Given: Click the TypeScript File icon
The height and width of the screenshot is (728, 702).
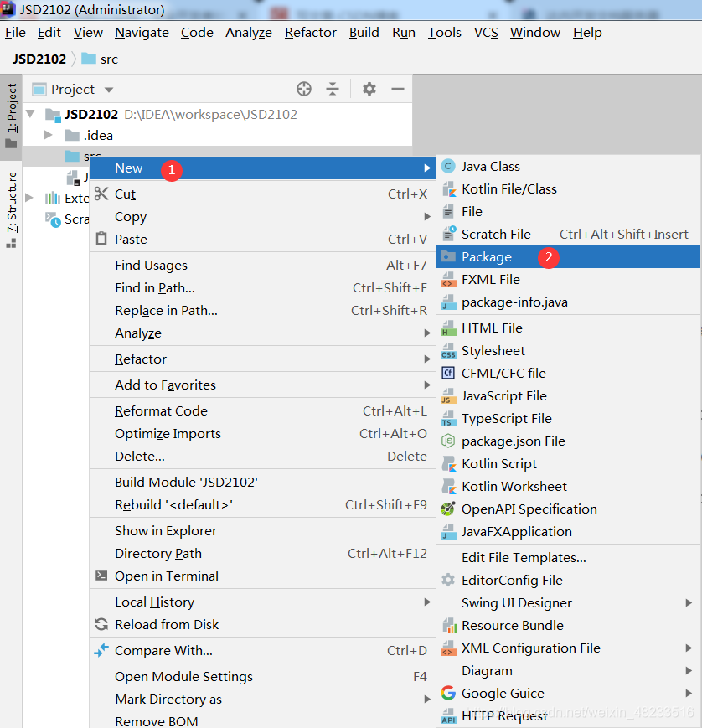Looking at the screenshot, I should [x=448, y=419].
